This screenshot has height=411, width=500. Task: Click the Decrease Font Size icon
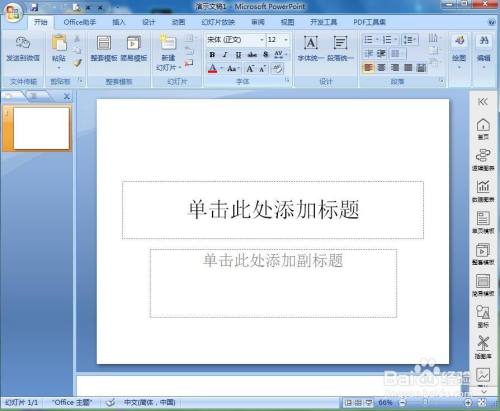(262, 69)
